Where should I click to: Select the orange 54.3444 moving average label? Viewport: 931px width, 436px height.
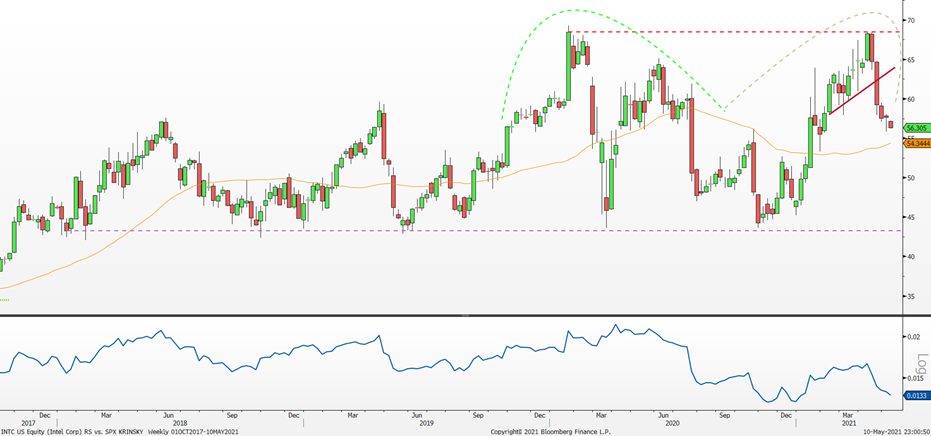(916, 144)
